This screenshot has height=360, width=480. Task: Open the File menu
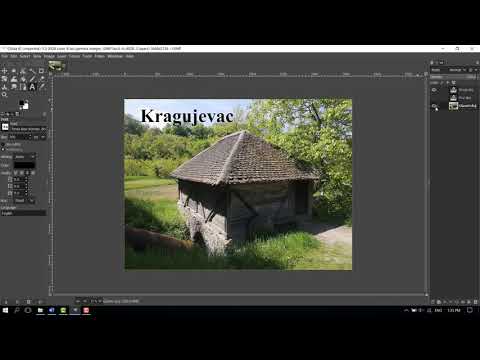4,56
